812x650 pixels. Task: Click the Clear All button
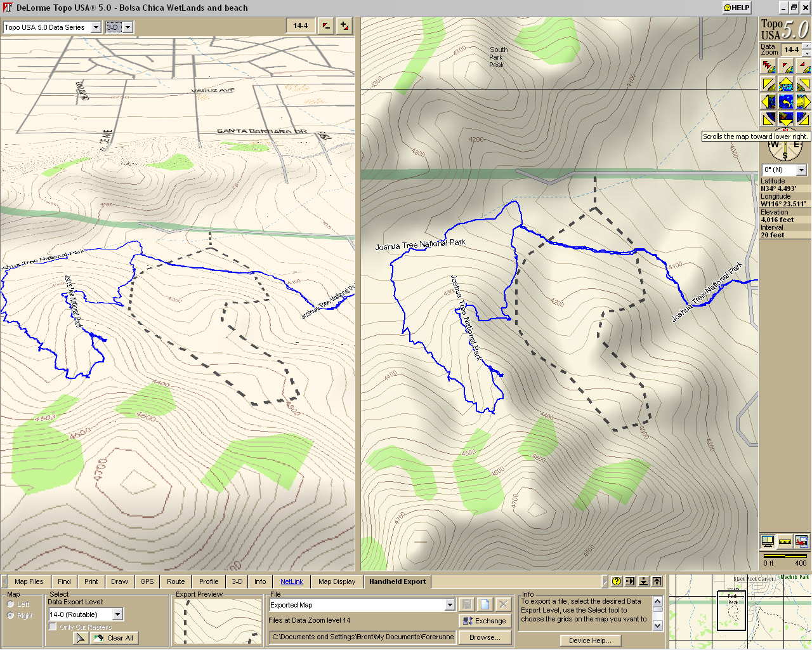[x=114, y=638]
